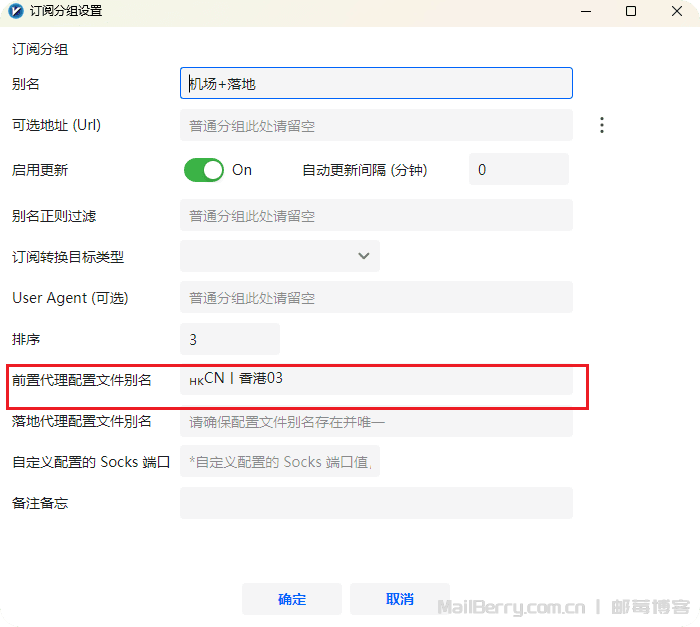Screen dimensions: 700x627
Task: Toggle the 启用更新 switch off
Action: click(x=204, y=170)
